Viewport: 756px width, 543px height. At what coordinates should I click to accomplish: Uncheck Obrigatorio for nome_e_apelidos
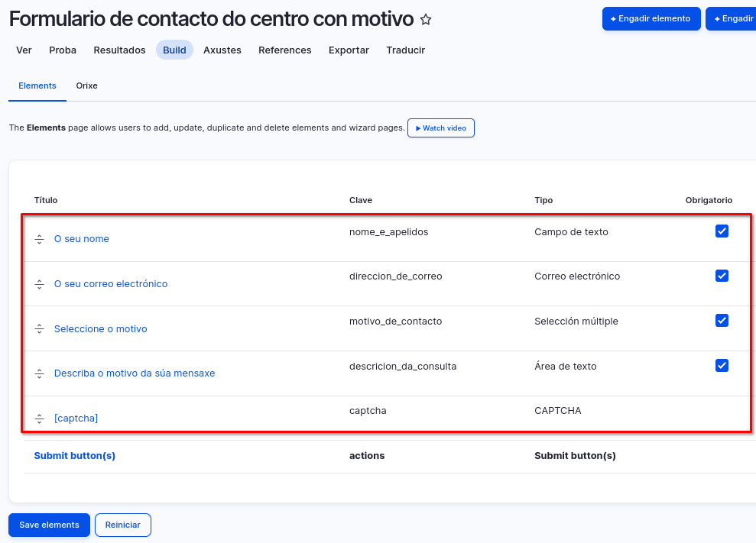click(722, 231)
